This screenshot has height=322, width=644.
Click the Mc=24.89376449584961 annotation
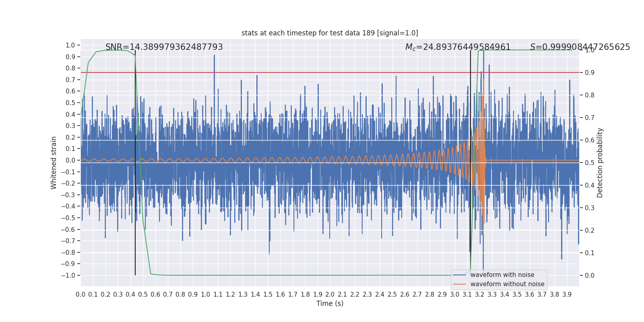click(x=458, y=47)
